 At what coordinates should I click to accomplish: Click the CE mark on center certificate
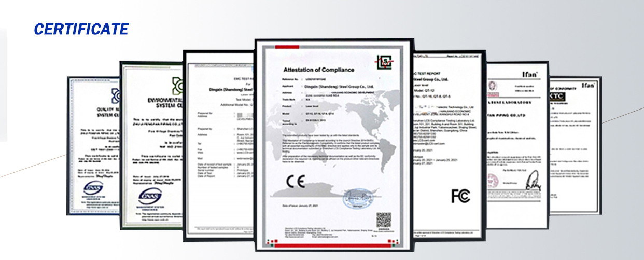pyautogui.click(x=296, y=182)
